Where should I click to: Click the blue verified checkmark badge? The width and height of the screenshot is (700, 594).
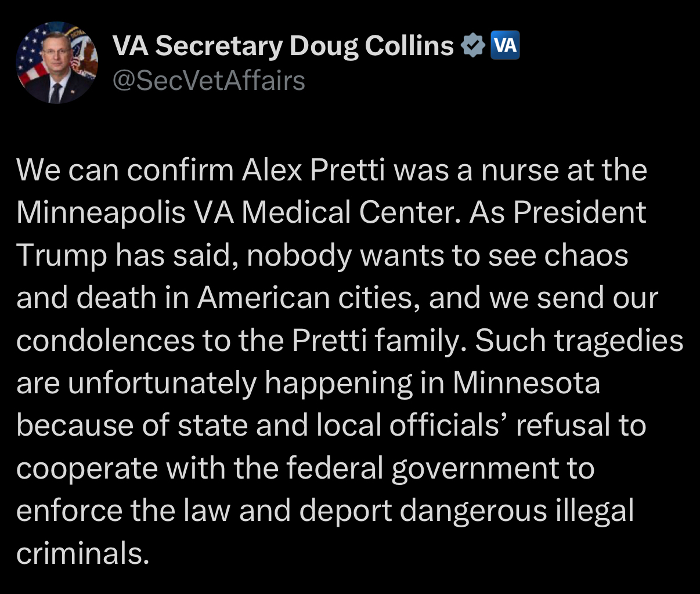[x=474, y=46]
